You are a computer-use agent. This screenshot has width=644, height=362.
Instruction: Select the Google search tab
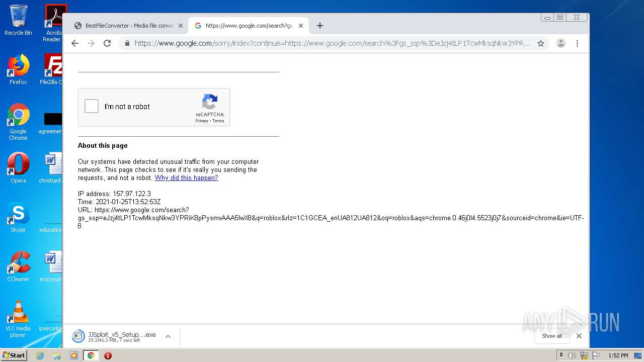tap(248, 26)
